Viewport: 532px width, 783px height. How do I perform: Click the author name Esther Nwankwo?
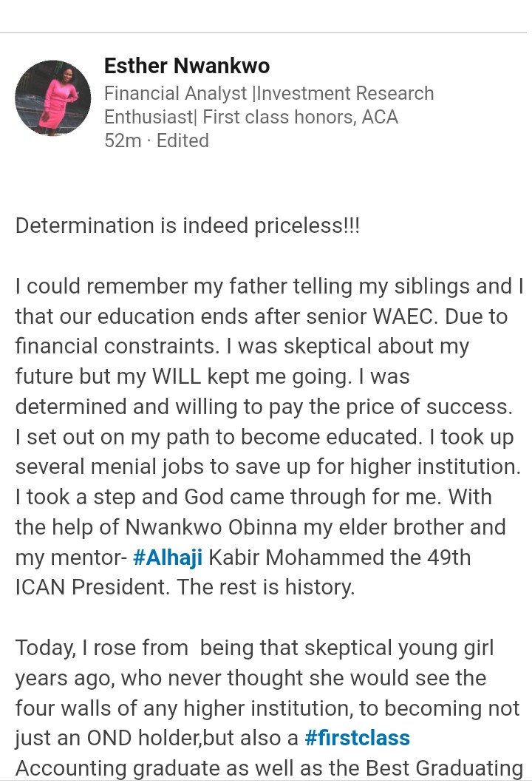pos(187,66)
